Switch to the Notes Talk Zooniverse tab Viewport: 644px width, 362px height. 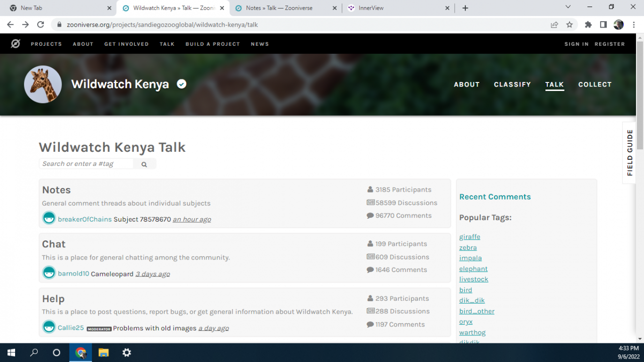286,8
